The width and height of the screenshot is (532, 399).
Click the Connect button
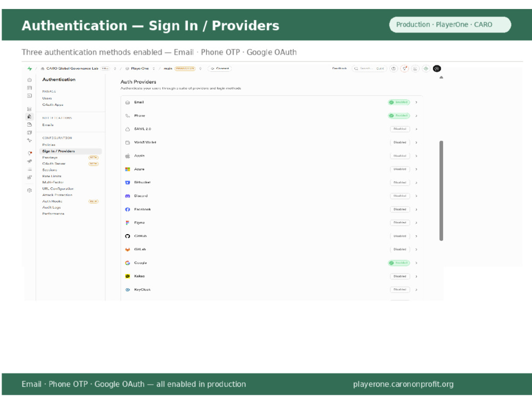220,69
